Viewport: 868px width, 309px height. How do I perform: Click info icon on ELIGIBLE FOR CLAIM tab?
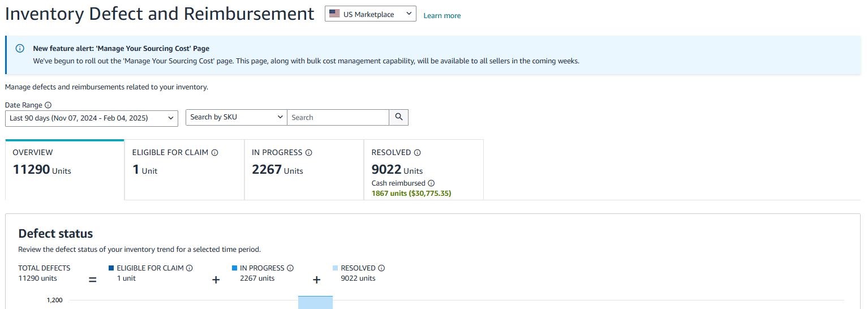(x=215, y=153)
